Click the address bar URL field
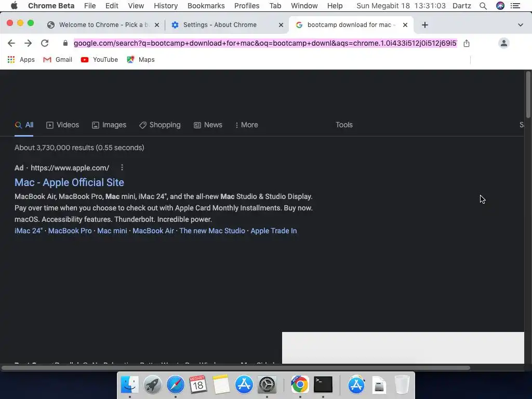532x399 pixels. pos(265,43)
